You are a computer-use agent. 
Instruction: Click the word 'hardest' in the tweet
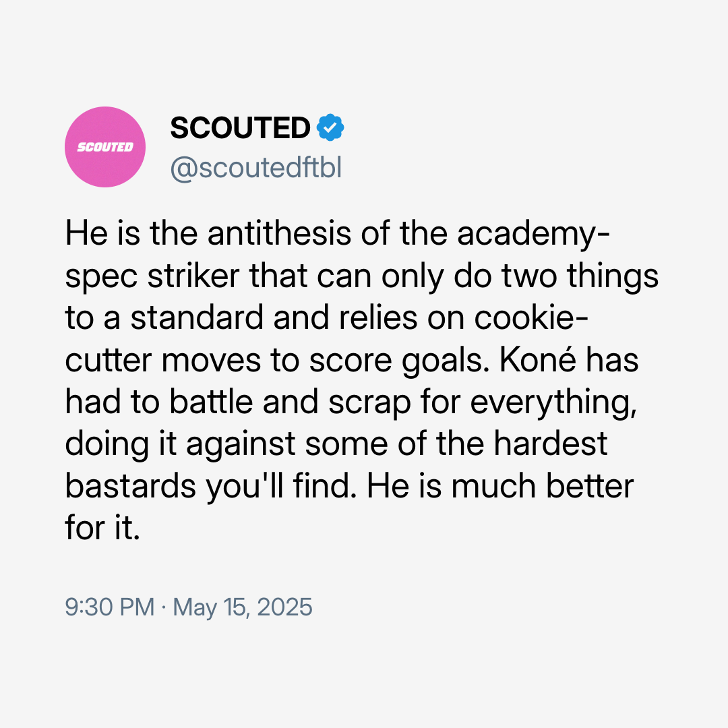pos(551,444)
